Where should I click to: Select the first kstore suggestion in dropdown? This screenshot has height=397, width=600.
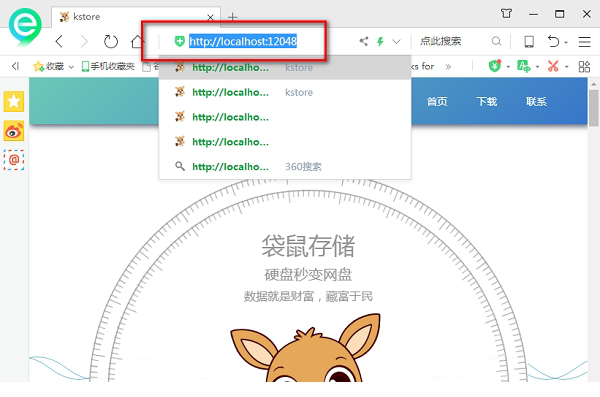point(285,68)
